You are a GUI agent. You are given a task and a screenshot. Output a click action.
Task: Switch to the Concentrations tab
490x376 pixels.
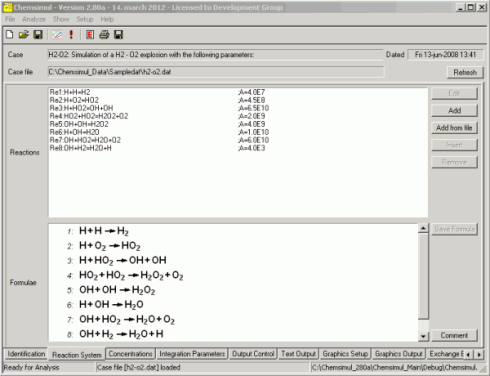click(131, 354)
